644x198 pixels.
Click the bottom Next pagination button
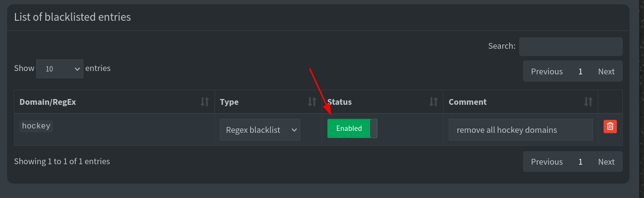(x=606, y=162)
